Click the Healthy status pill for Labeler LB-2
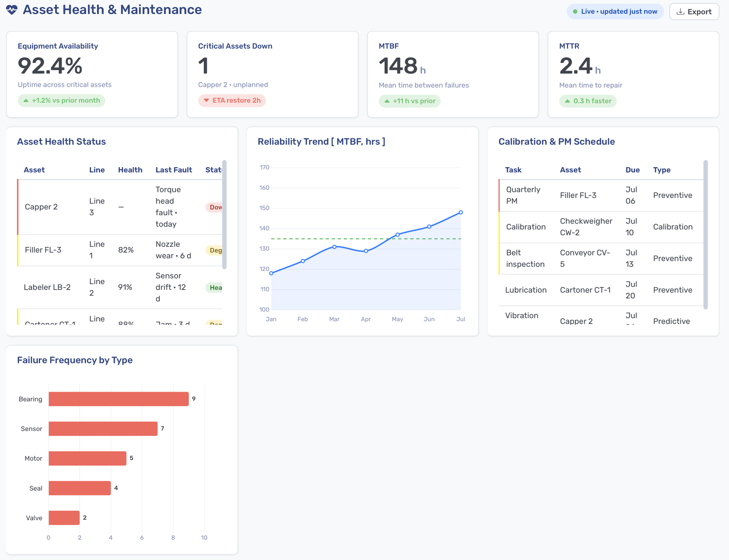 [x=214, y=287]
